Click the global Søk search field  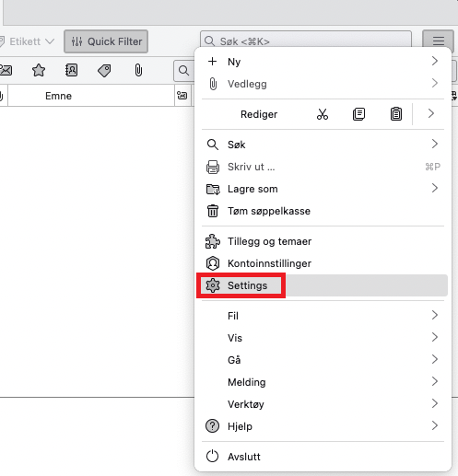click(x=306, y=41)
